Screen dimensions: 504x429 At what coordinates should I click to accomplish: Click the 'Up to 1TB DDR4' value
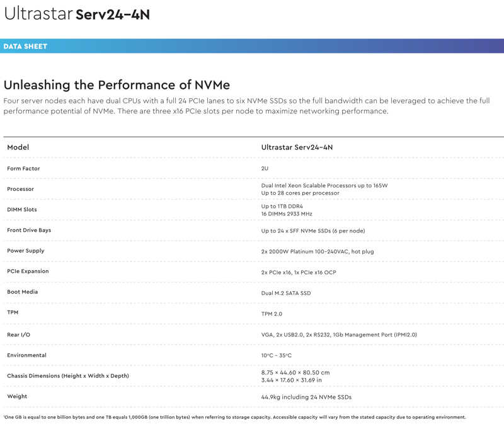tap(282, 206)
